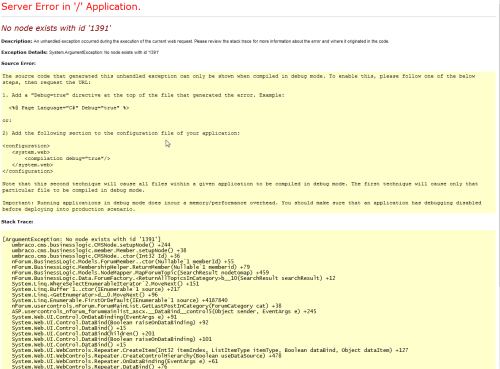Click the Page Language Debug=true example line
Image resolution: width=500 pixels, height=369 pixels.
[x=69, y=108]
